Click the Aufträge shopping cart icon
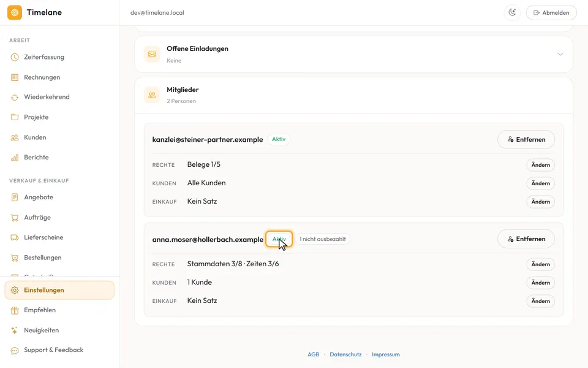The width and height of the screenshot is (588, 368). click(15, 217)
